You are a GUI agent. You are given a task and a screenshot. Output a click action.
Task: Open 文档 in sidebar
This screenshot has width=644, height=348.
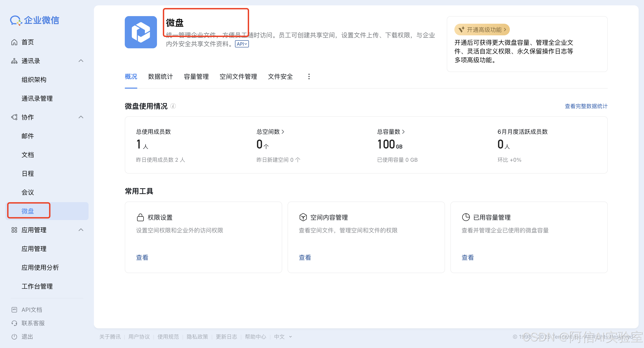coord(28,155)
